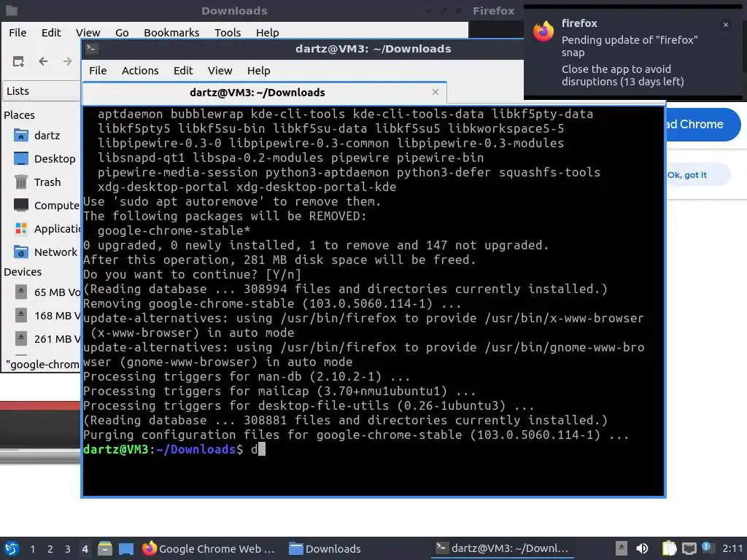The width and height of the screenshot is (747, 560).
Task: Open the Actions menu in the terminal
Action: pyautogui.click(x=140, y=71)
